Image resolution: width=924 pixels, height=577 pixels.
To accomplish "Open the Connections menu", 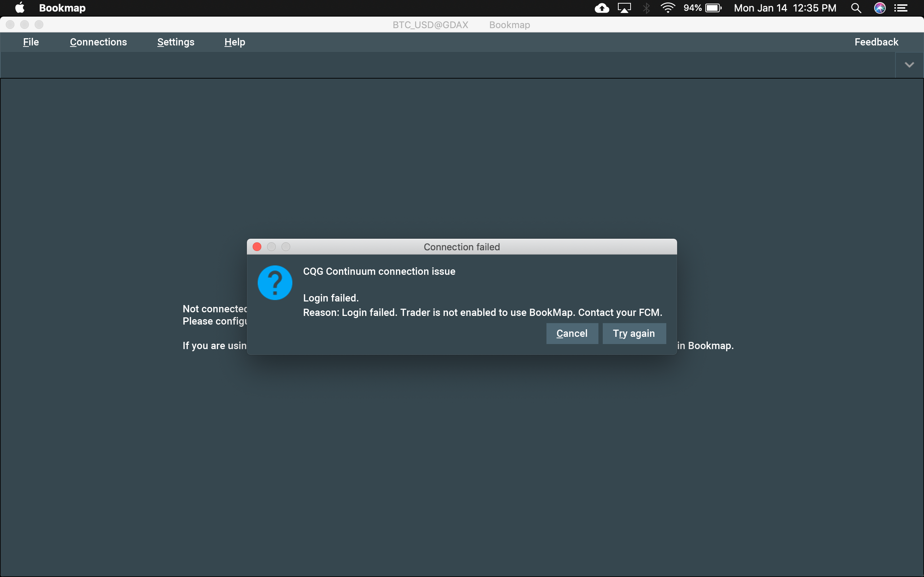I will (98, 42).
